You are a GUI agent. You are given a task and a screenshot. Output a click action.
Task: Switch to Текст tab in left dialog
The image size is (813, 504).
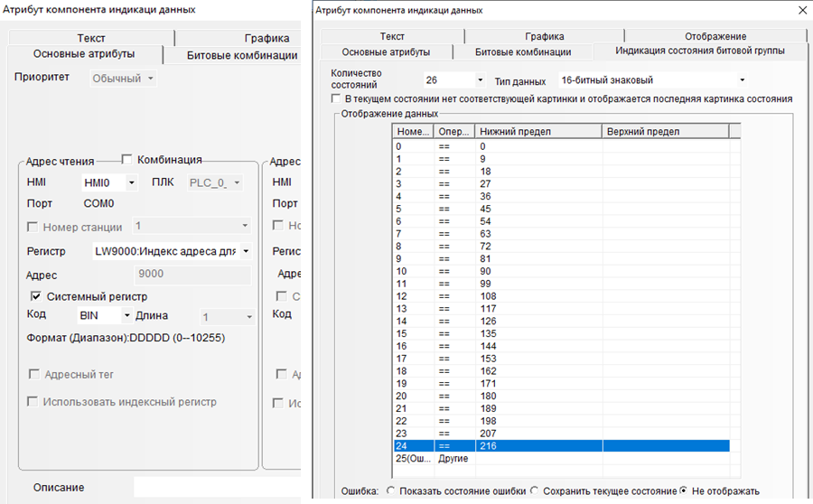(x=91, y=38)
